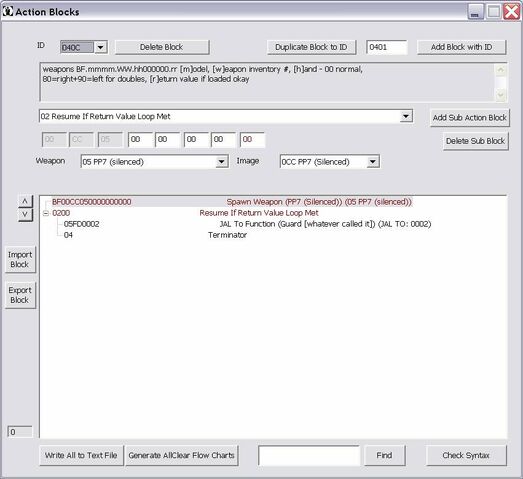Click the Delete Block button
523x479 pixels.
click(162, 47)
